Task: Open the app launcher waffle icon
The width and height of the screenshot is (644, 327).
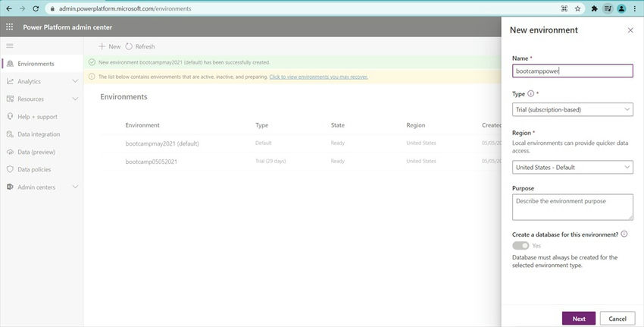Action: coord(9,27)
